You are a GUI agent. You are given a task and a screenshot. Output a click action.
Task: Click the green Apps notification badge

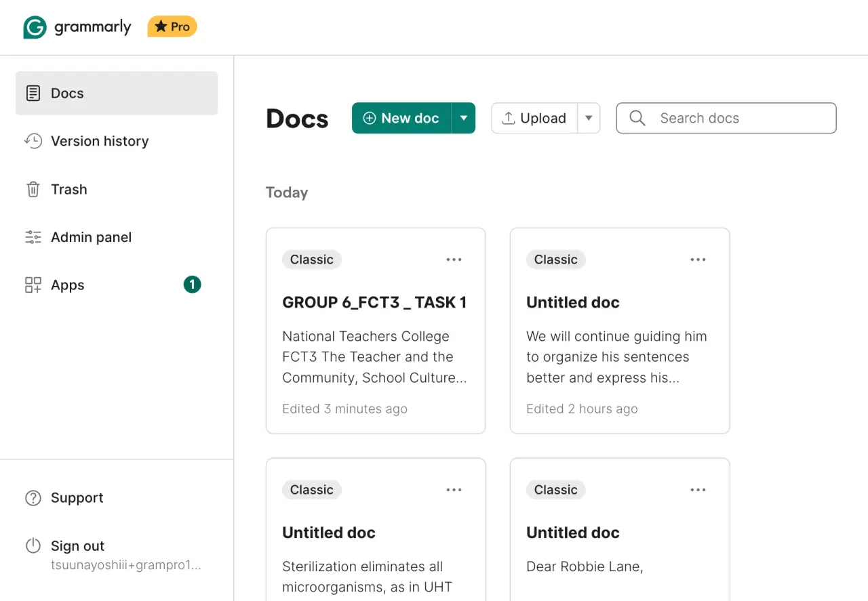pos(192,285)
